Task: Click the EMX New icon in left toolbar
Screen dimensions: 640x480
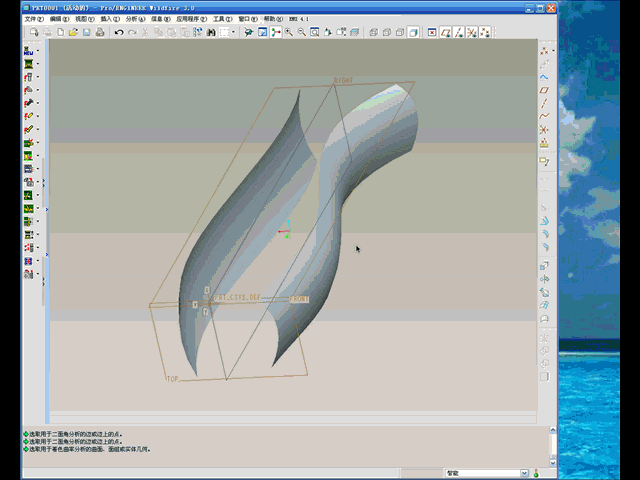Action: pyautogui.click(x=28, y=50)
